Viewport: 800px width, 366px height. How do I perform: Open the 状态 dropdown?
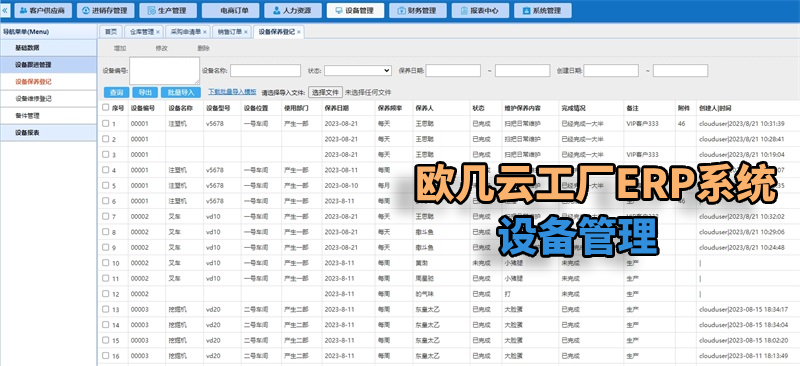point(358,70)
